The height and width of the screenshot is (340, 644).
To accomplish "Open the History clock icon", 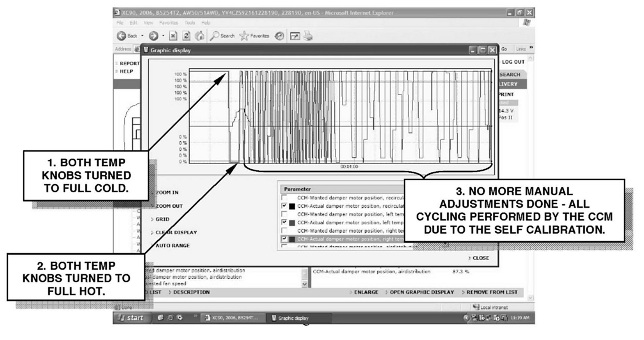I will [x=279, y=36].
